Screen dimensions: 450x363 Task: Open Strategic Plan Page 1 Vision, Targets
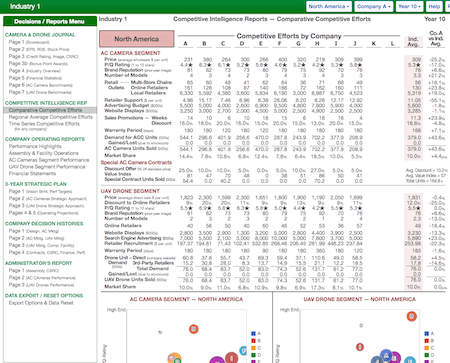(40, 191)
